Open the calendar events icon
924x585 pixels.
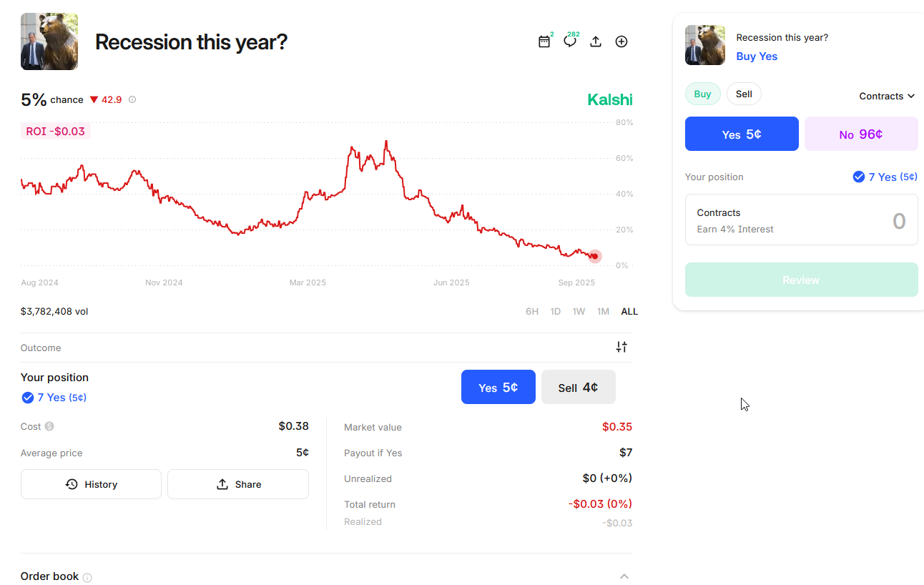544,41
